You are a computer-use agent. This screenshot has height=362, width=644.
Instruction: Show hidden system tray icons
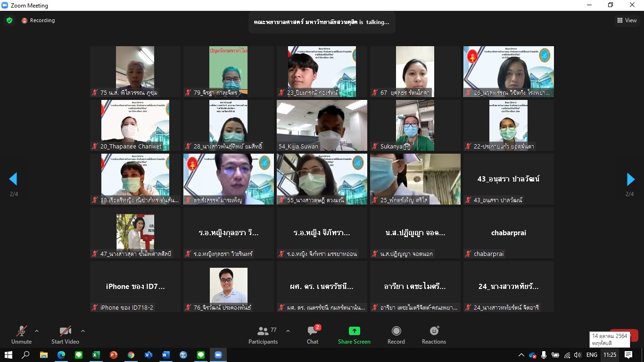point(521,355)
